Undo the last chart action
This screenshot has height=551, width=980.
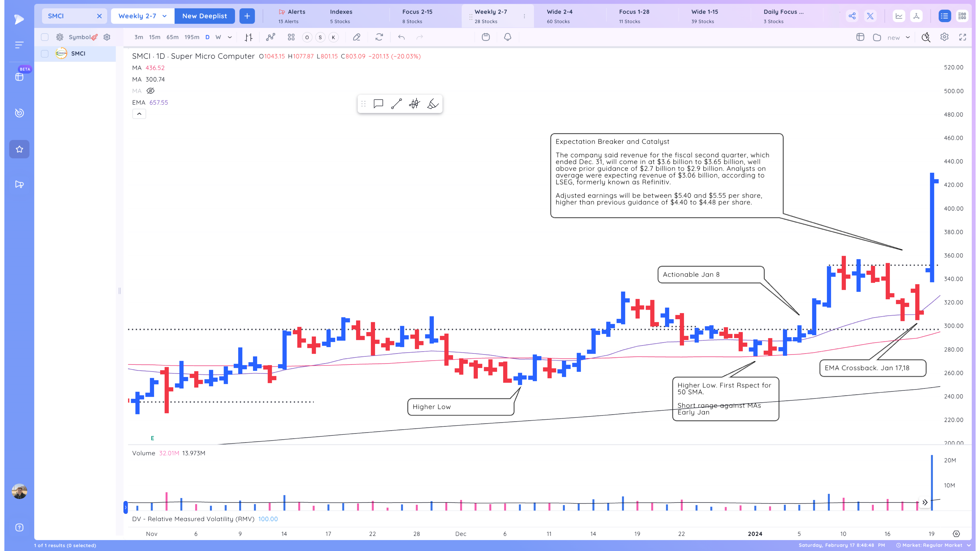click(401, 37)
